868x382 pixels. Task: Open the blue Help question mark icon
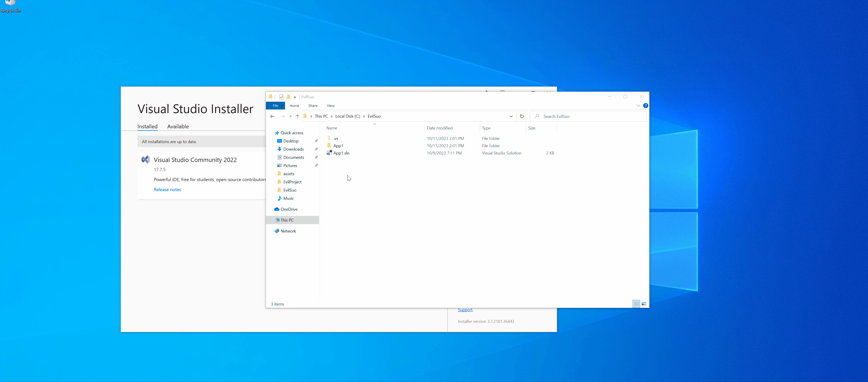click(x=645, y=106)
